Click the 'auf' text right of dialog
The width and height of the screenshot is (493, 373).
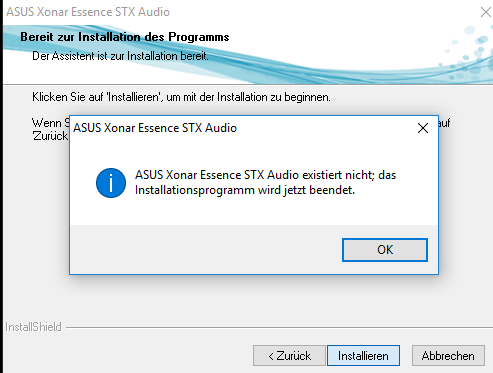[445, 123]
